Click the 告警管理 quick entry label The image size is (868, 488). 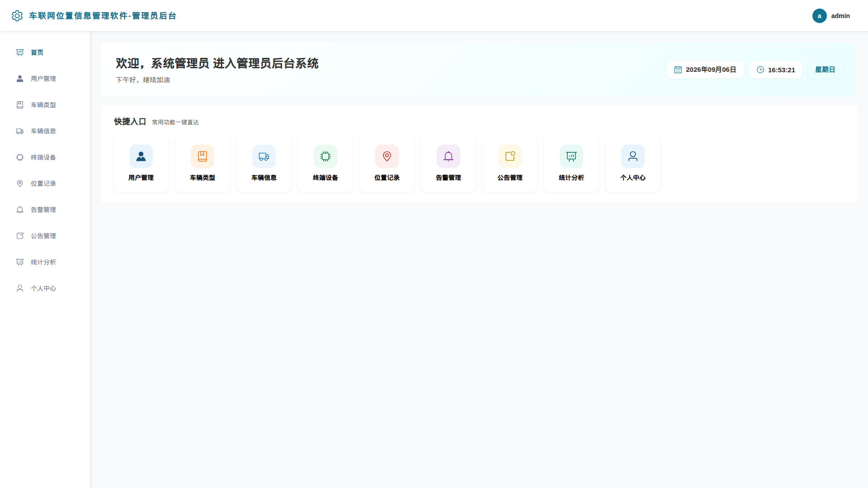click(448, 178)
